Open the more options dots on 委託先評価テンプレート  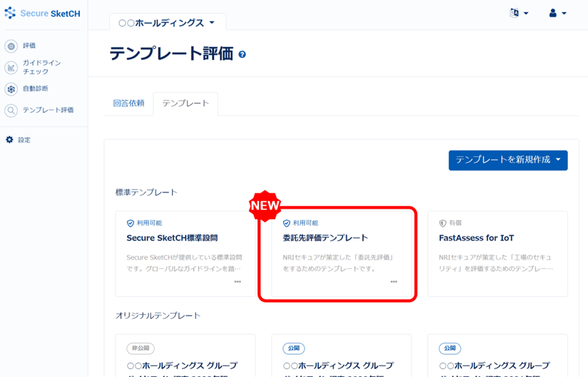[394, 281]
